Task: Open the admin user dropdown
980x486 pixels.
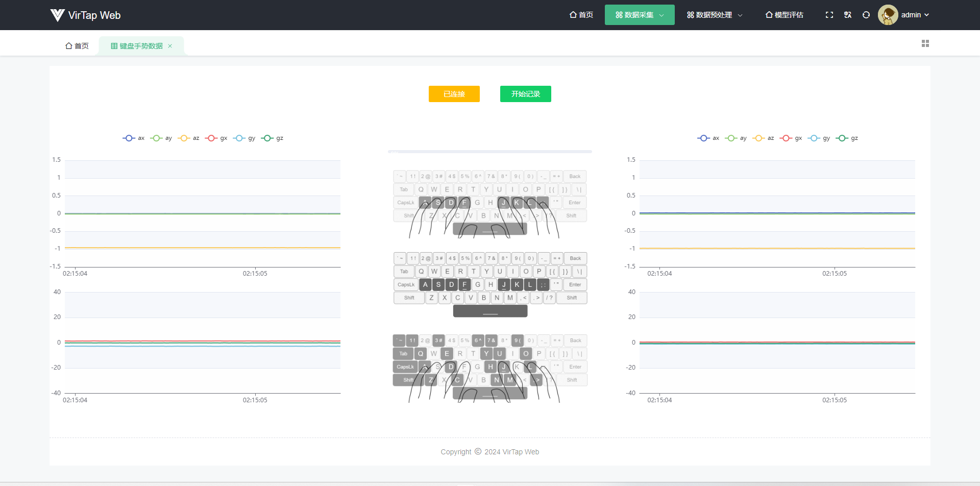Action: click(x=915, y=15)
